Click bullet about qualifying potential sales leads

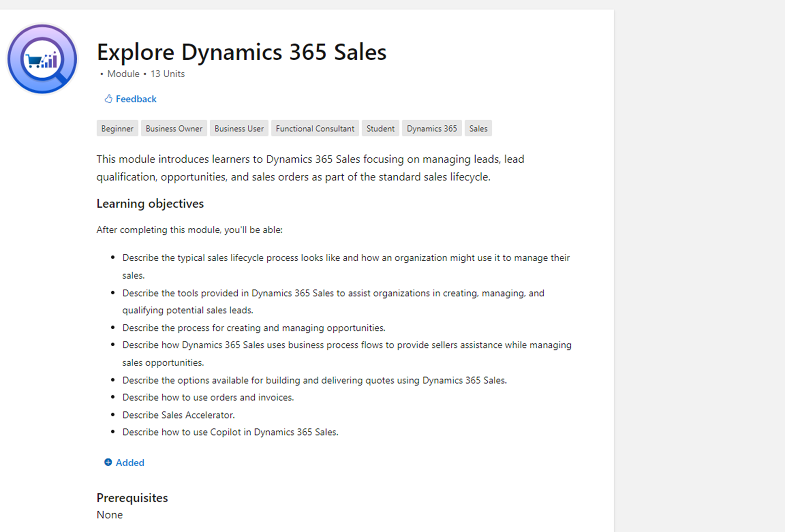tap(333, 302)
